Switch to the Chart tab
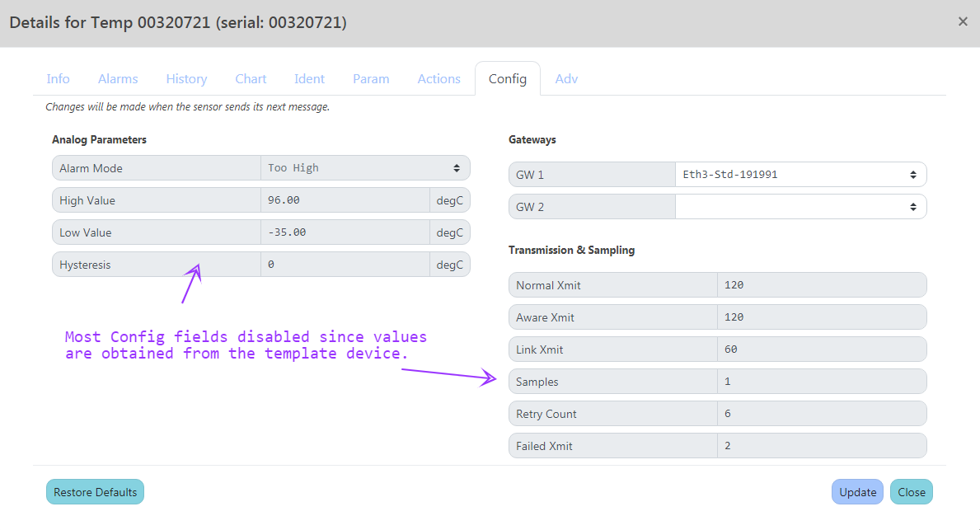This screenshot has width=980, height=530. pos(251,78)
